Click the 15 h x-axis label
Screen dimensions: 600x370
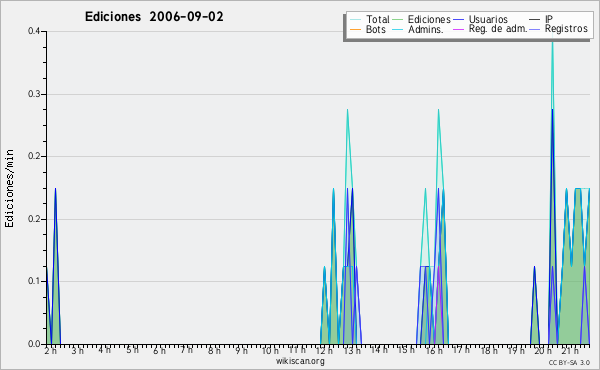(x=406, y=350)
